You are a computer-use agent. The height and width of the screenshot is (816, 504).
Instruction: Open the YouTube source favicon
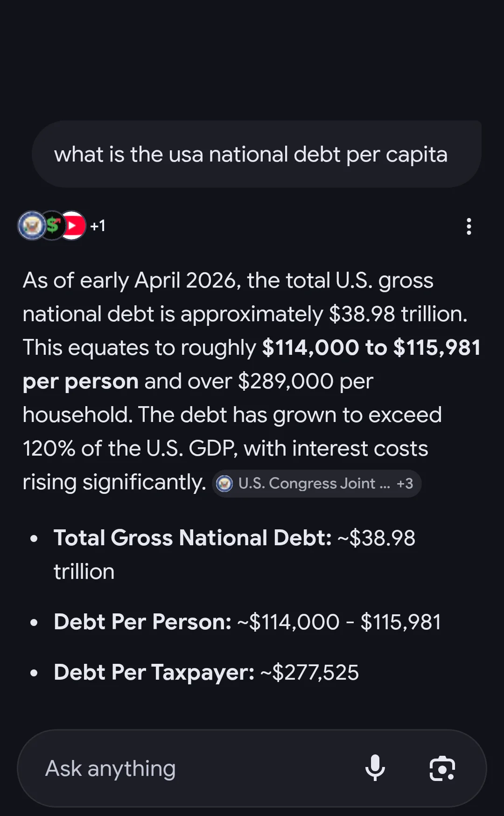click(74, 226)
